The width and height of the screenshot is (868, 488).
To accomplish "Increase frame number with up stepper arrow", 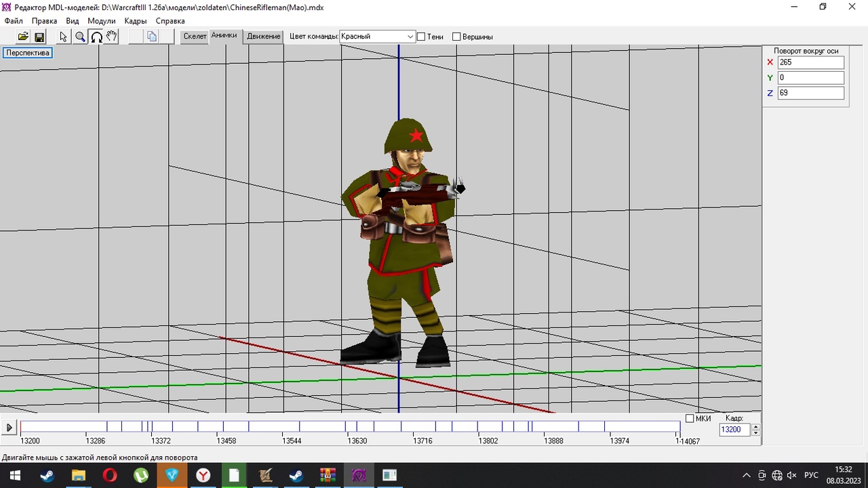I will [755, 426].
